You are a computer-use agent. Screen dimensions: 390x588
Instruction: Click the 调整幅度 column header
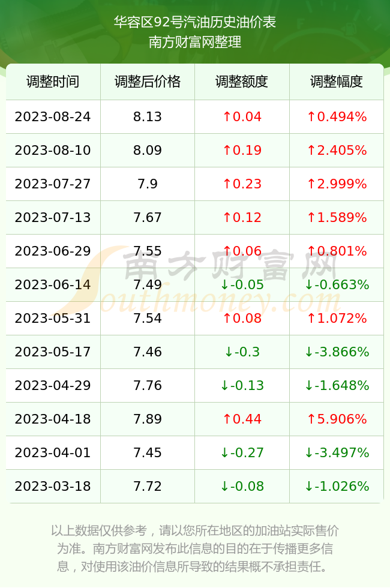[x=337, y=82]
